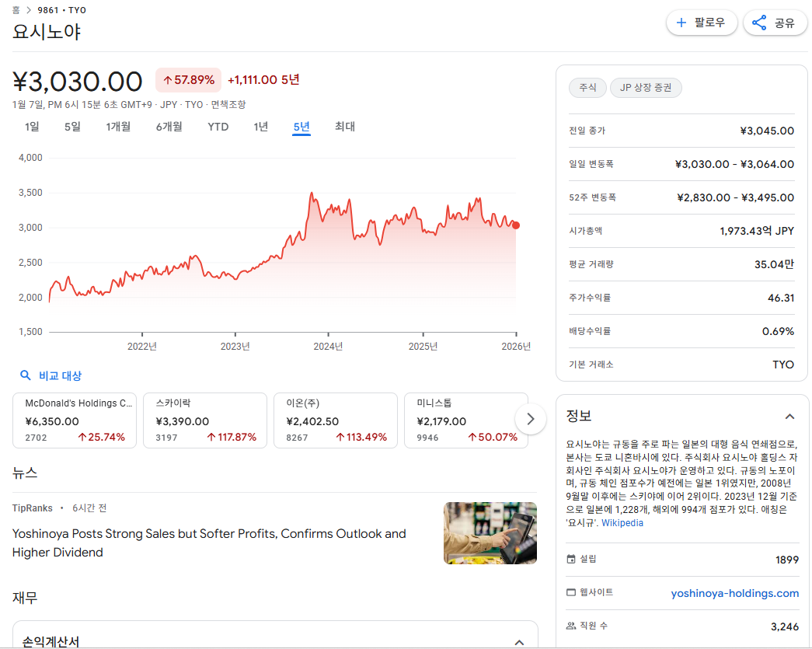Select the 최대 time range tab
Viewport: 812px width, 649px height.
pos(345,127)
